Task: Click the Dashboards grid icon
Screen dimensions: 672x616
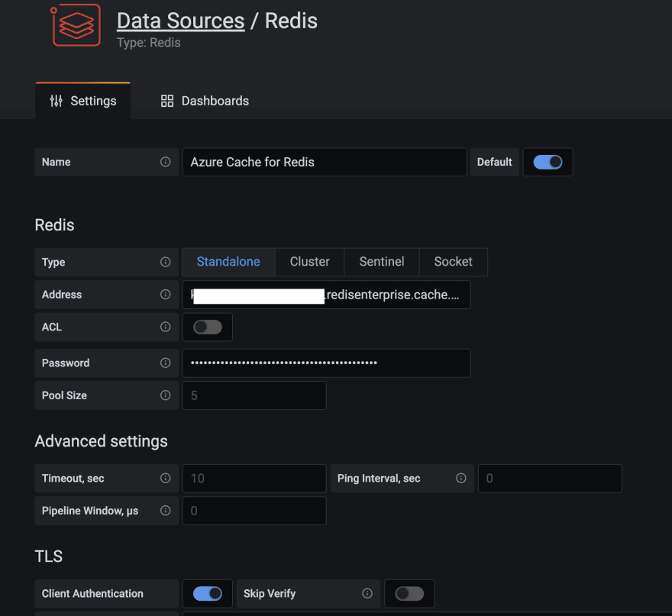Action: coord(167,101)
